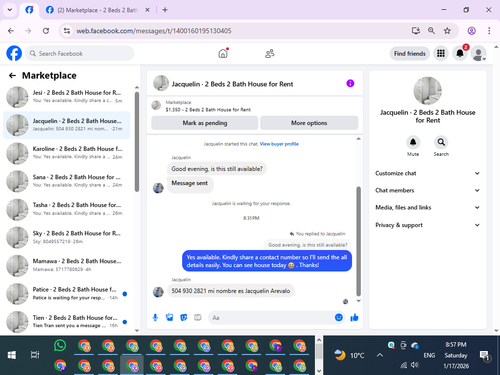500x375 pixels.
Task: Open Windows Start menu
Action: [x=12, y=355]
